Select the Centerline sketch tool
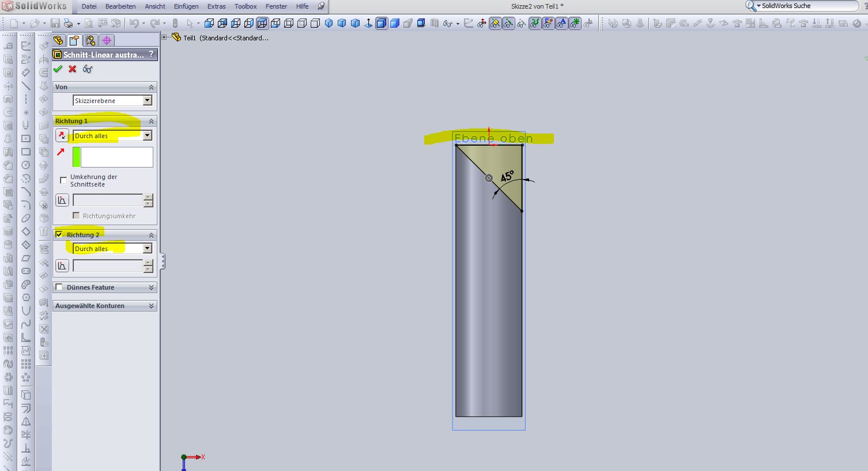The image size is (868, 471). point(26,99)
